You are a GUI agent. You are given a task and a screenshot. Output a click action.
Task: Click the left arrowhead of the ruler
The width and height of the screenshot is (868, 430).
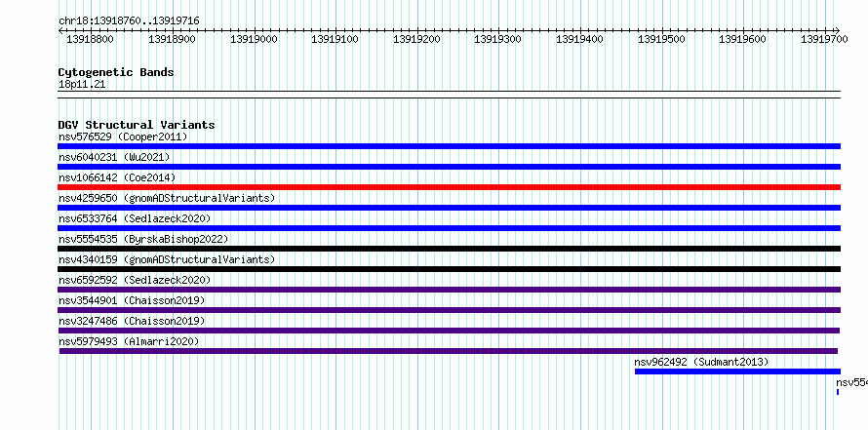(x=60, y=30)
